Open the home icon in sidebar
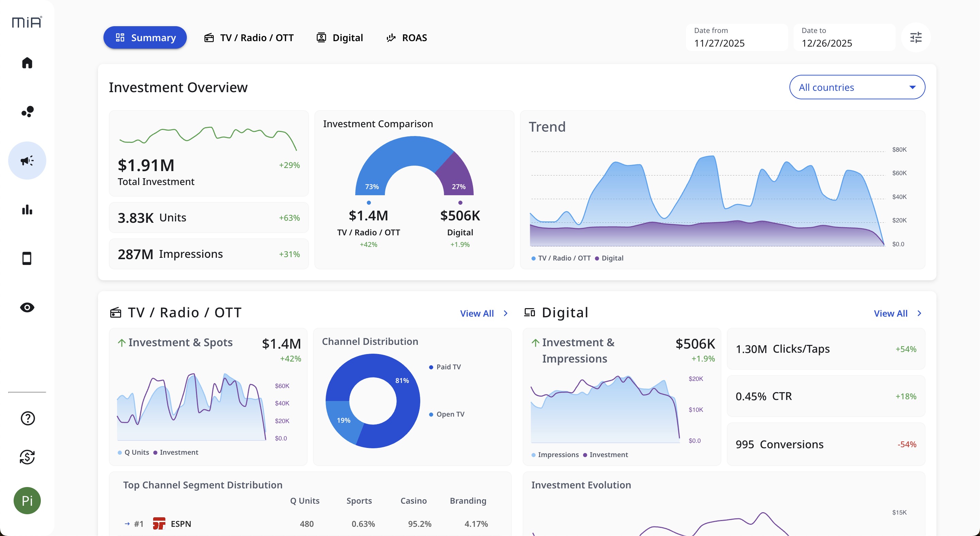Viewport: 980px width, 536px height. pyautogui.click(x=27, y=63)
